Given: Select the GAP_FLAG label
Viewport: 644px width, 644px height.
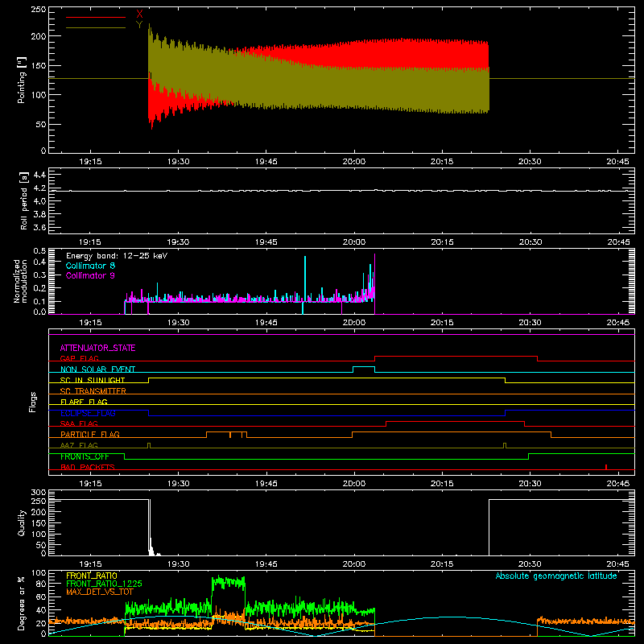Looking at the screenshot, I should pyautogui.click(x=79, y=358).
